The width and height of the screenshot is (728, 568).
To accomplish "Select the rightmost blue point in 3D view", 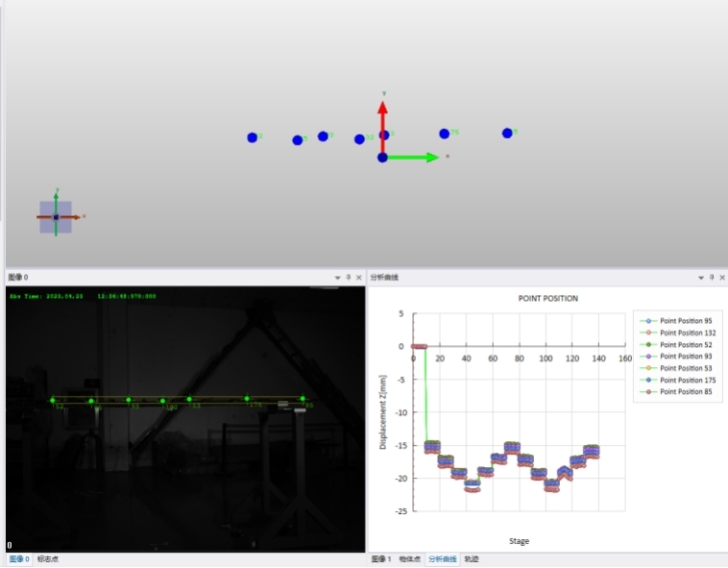I will tap(507, 133).
